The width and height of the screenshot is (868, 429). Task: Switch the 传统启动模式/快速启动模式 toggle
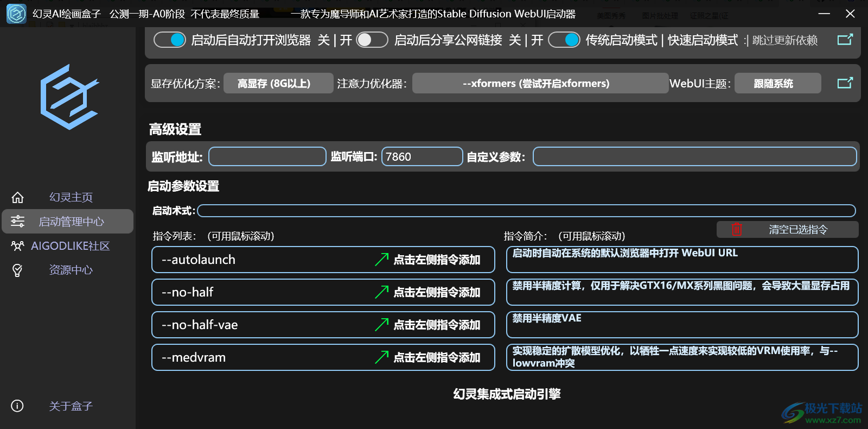(564, 40)
